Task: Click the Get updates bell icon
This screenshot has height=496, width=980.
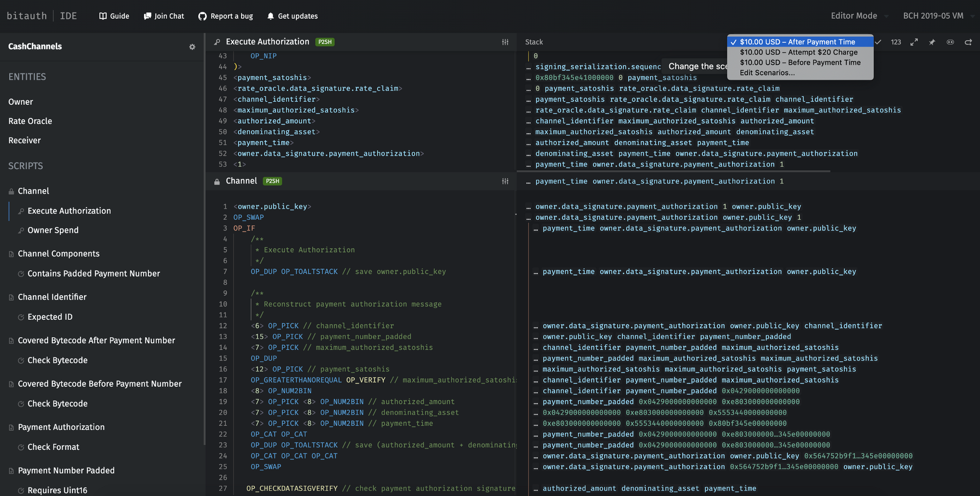Action: click(270, 16)
